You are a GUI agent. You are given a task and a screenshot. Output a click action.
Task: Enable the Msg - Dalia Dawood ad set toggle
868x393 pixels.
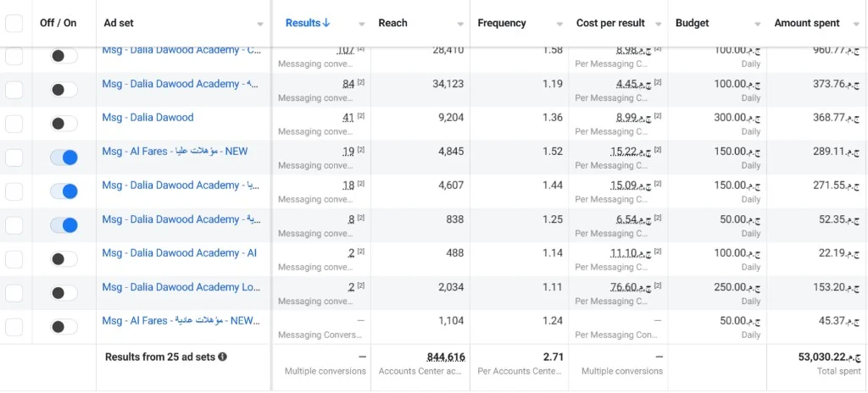click(64, 124)
